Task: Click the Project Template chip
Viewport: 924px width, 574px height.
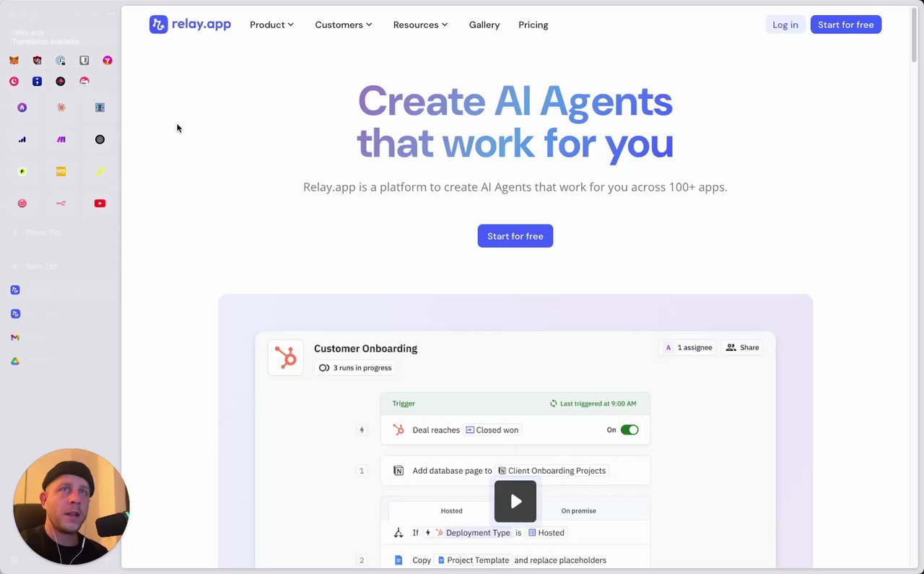Action: [x=473, y=560]
